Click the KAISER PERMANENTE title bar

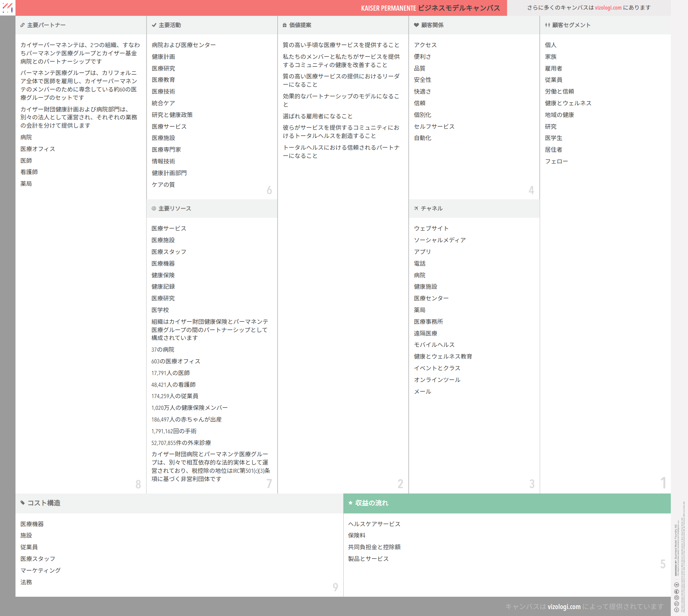tap(430, 8)
